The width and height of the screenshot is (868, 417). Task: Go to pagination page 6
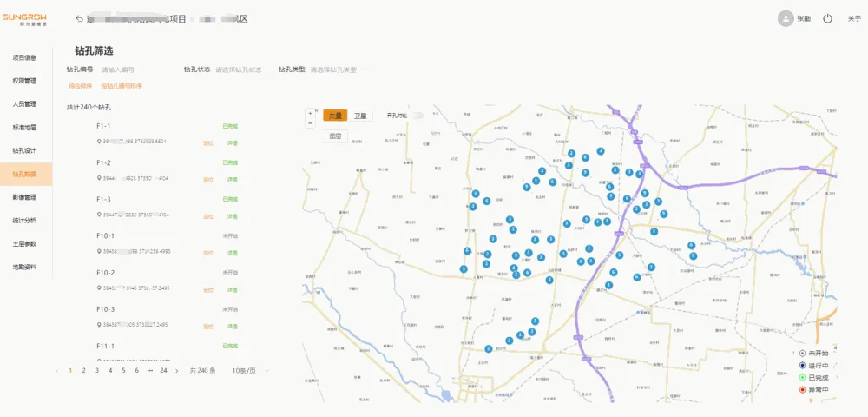137,370
